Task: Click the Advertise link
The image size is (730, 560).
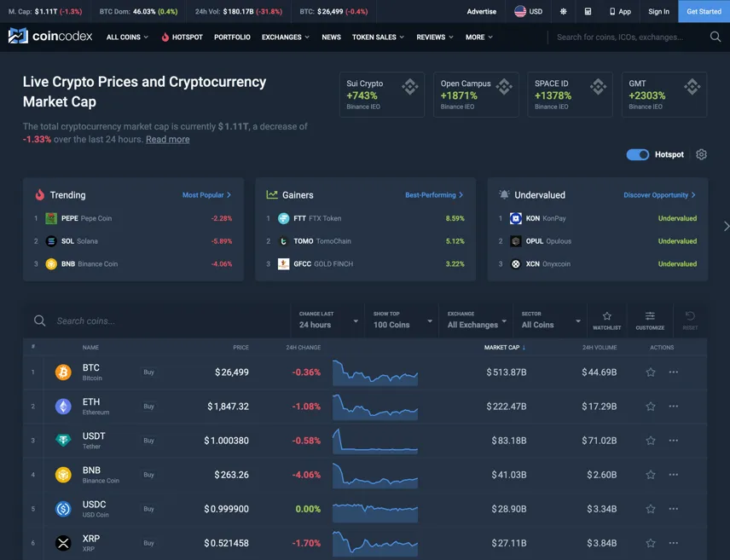Action: click(481, 12)
